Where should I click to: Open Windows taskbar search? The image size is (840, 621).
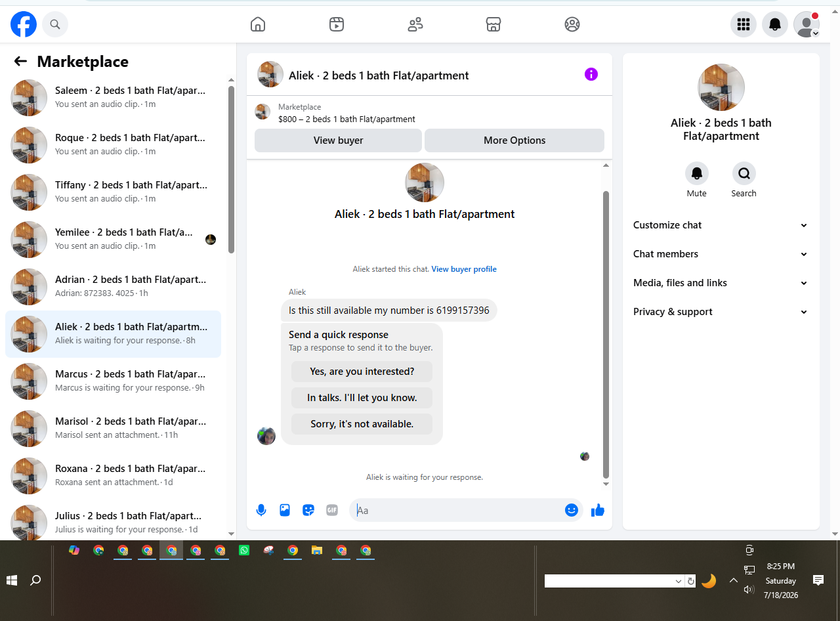35,580
